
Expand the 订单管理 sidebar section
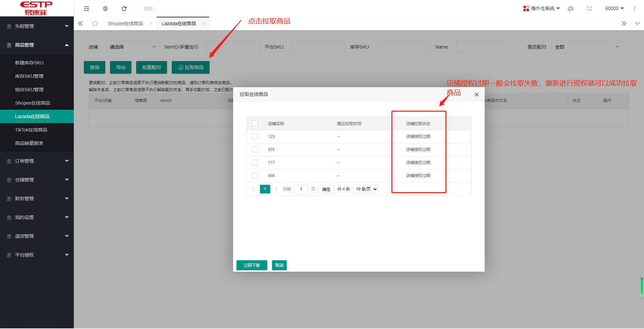click(x=37, y=161)
